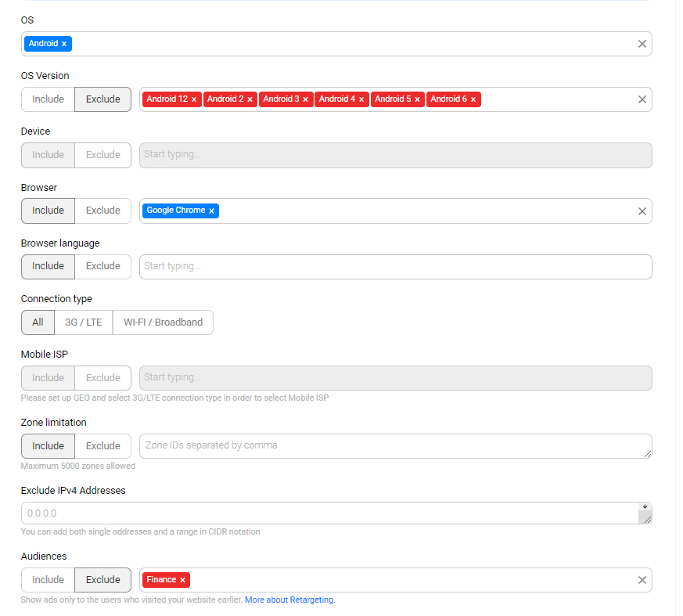Select the 3G / LTE connection type

click(x=83, y=322)
